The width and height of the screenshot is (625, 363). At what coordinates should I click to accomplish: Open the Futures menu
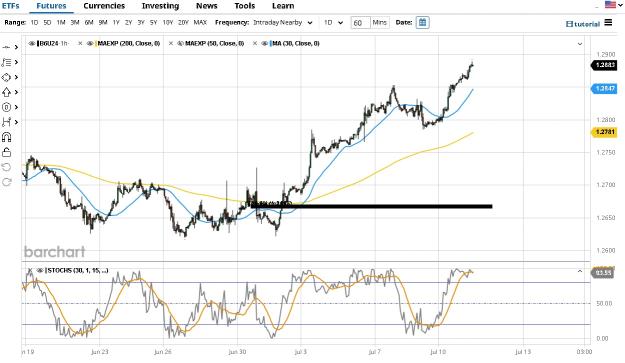tap(51, 6)
